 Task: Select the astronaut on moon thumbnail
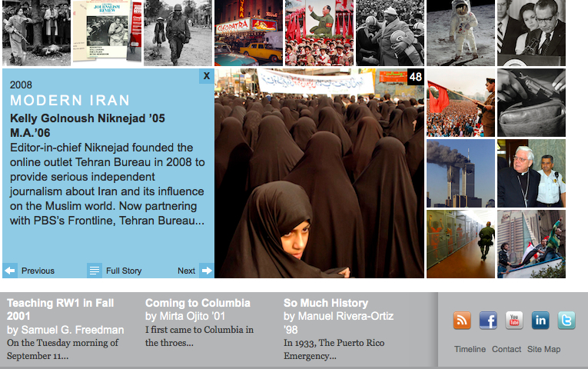pyautogui.click(x=460, y=32)
